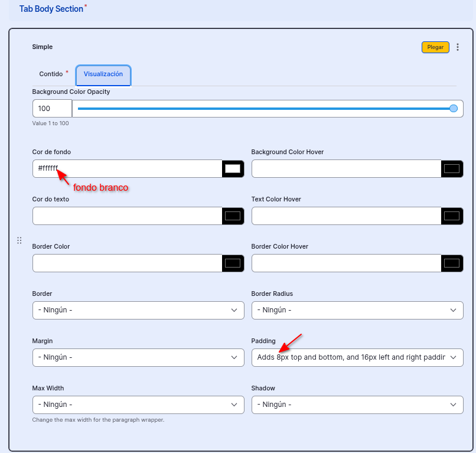Open the Shadow dropdown
This screenshot has height=453, width=476.
tap(357, 405)
